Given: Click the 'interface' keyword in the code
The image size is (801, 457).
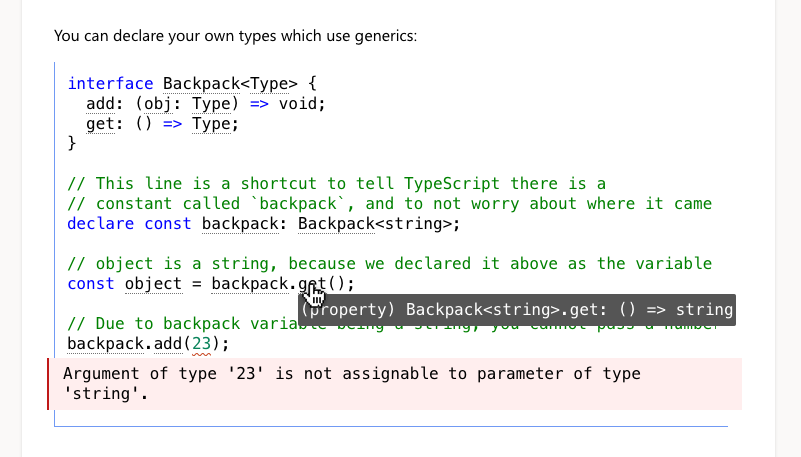Looking at the screenshot, I should coord(110,83).
